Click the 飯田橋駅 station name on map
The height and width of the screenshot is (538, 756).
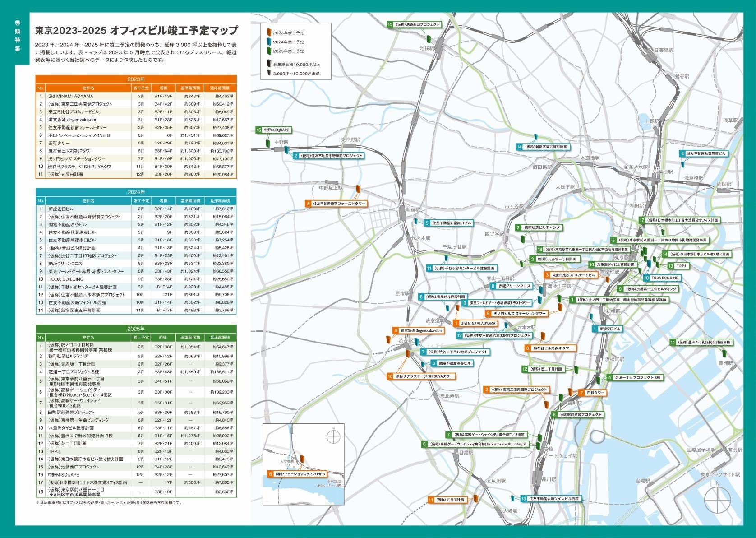click(x=543, y=167)
